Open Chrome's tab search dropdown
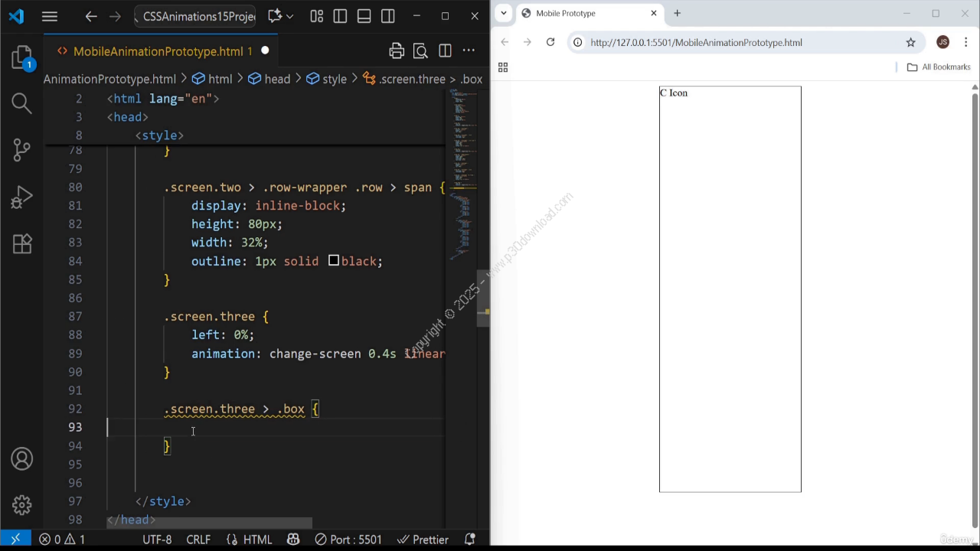Screen dimensions: 980x551 [x=504, y=13]
